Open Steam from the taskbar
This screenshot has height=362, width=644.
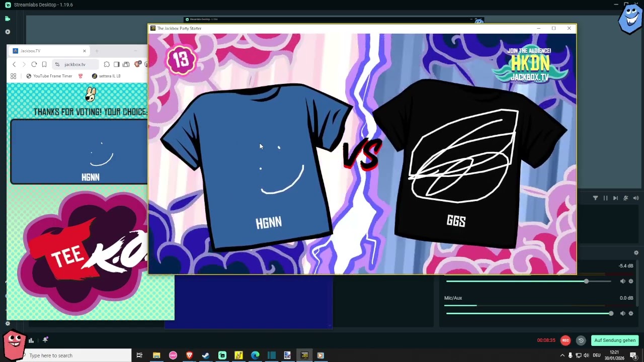[x=206, y=355]
